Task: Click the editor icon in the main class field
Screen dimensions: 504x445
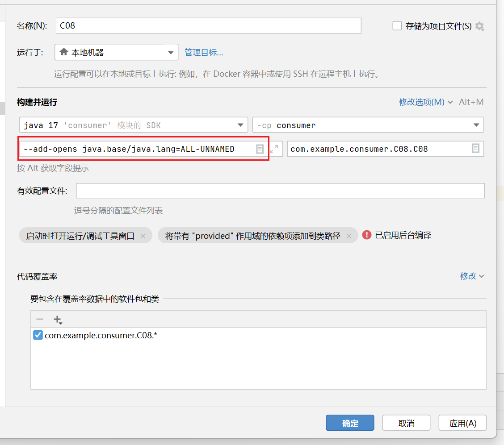Action: click(x=475, y=149)
